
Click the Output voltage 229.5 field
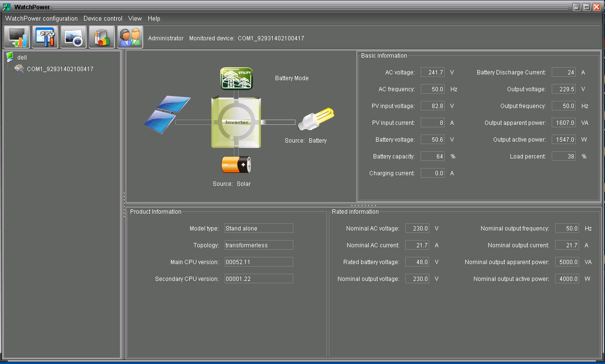564,89
